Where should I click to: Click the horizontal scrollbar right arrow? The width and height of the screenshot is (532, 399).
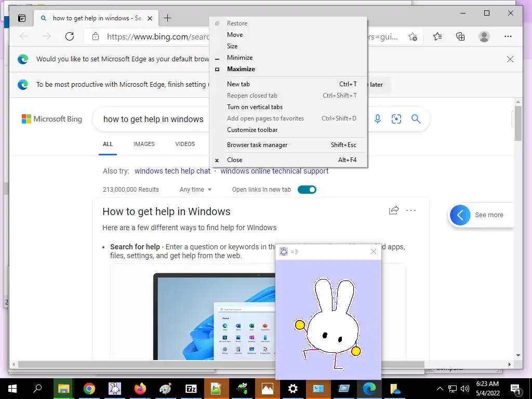coord(509,364)
